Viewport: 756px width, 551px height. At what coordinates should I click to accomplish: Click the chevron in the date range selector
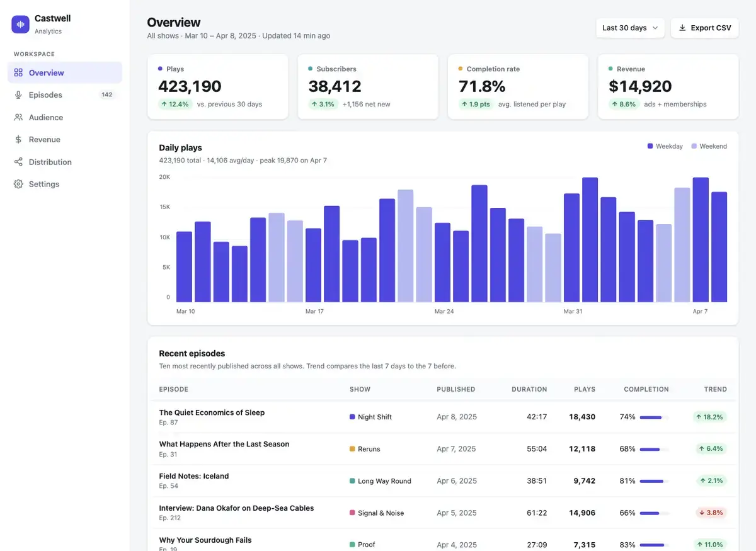[655, 28]
